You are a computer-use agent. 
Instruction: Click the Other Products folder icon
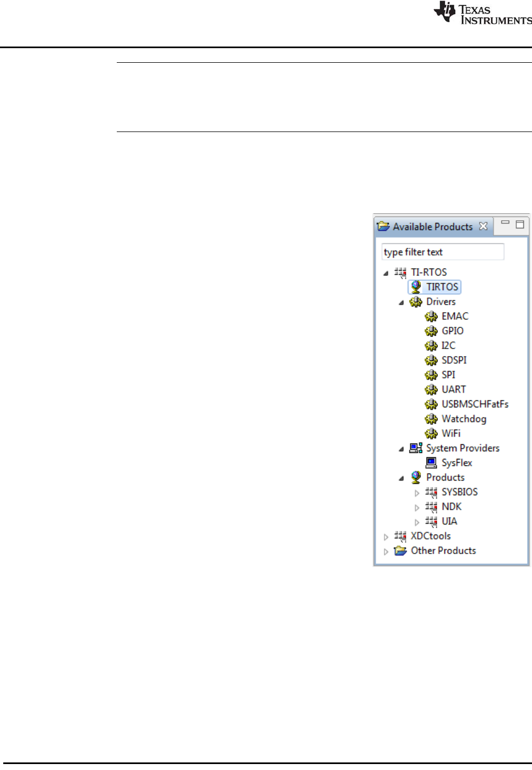[x=400, y=550]
